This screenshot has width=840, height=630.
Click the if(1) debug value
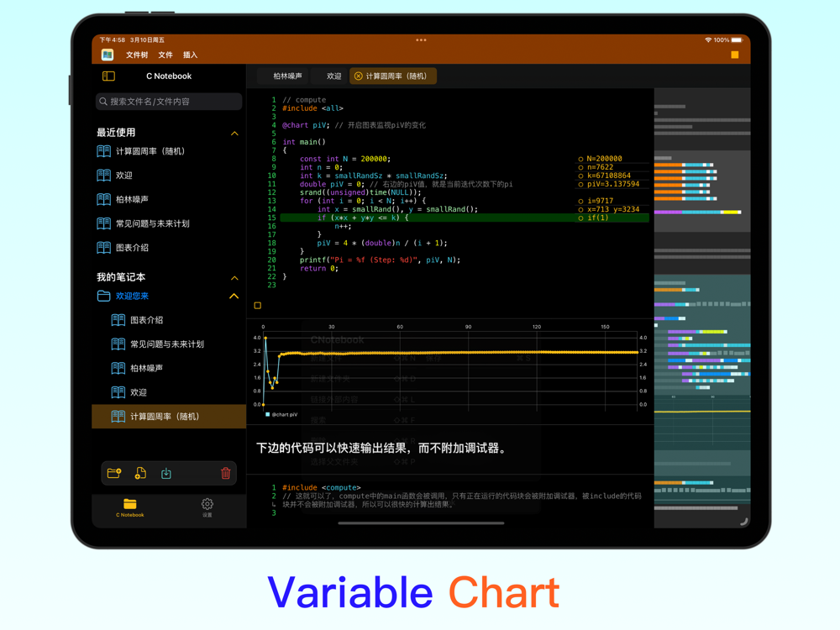pos(597,218)
